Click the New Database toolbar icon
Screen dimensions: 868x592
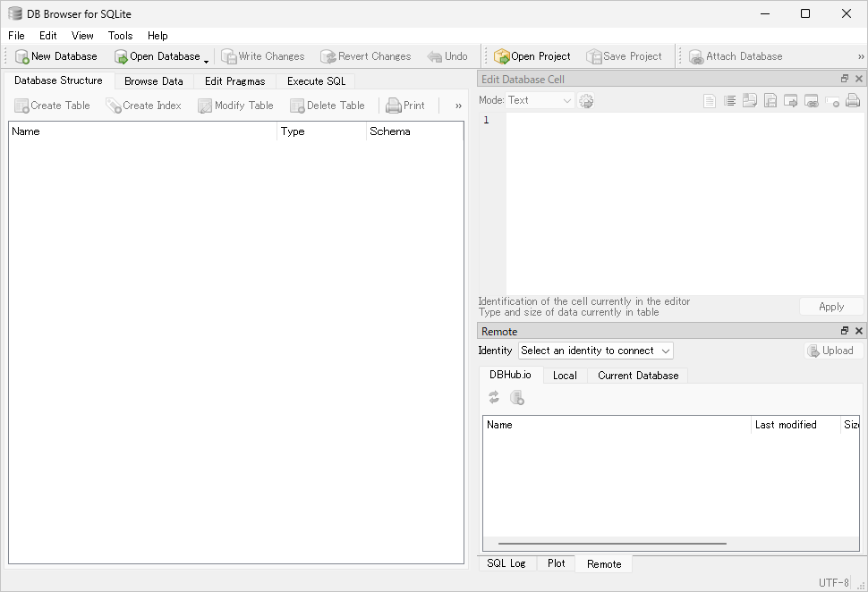point(22,56)
